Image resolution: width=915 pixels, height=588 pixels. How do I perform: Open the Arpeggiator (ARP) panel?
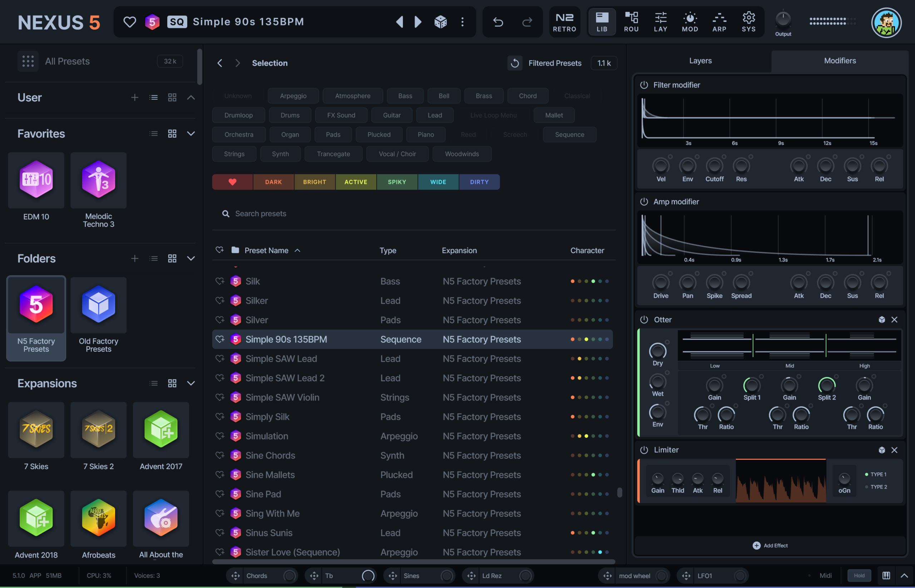719,22
